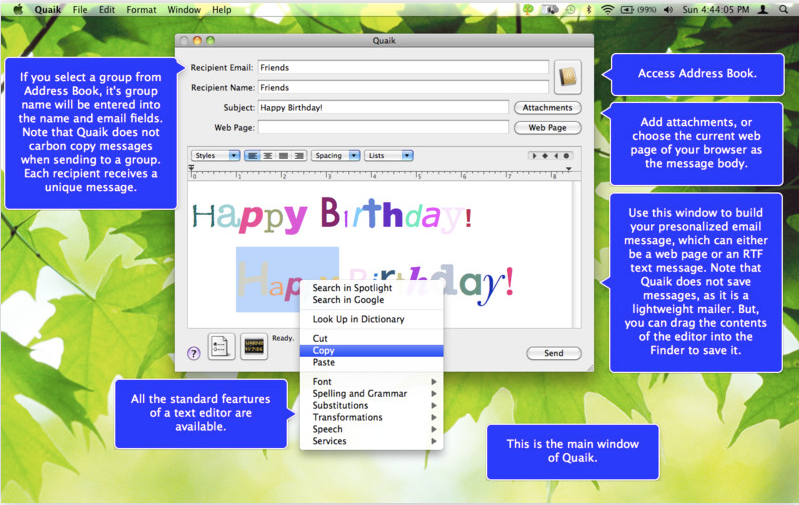The width and height of the screenshot is (799, 505).
Task: Click the yellow digital clock display icon button
Action: point(254,347)
